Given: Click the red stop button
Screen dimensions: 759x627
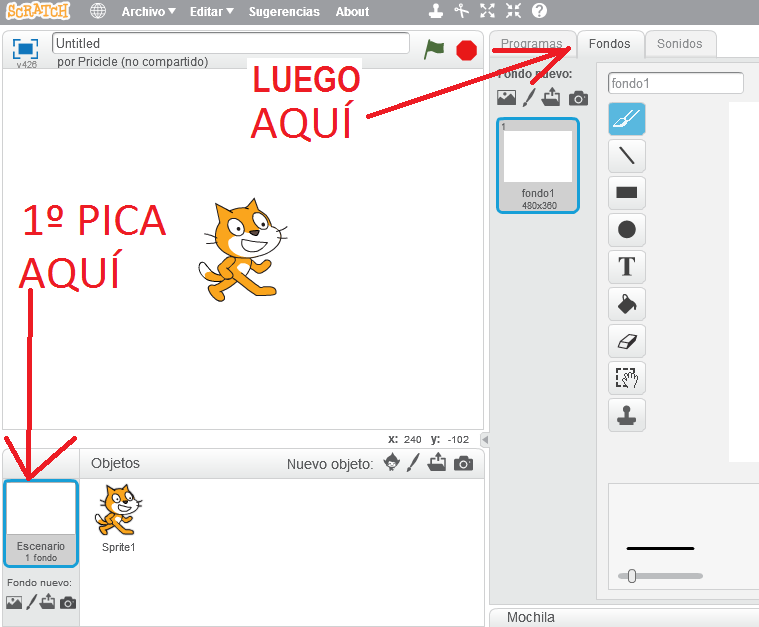Looking at the screenshot, I should (x=467, y=50).
